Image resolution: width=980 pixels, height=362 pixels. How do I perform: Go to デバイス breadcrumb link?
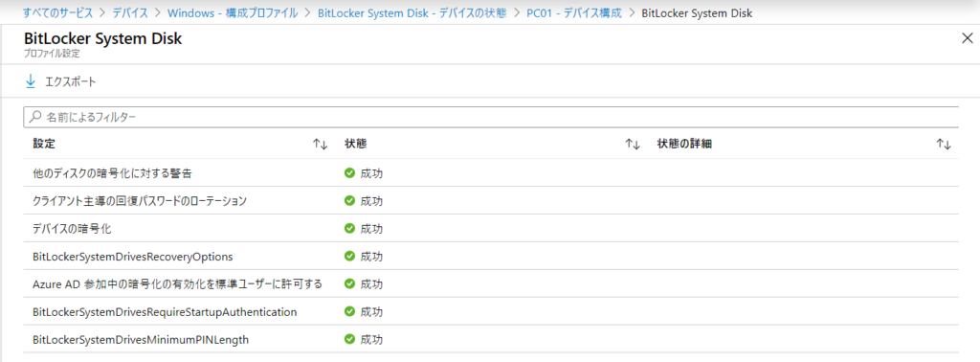[131, 12]
